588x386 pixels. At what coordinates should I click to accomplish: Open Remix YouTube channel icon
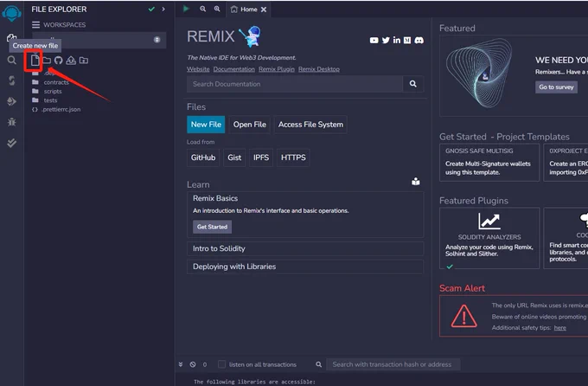(374, 40)
